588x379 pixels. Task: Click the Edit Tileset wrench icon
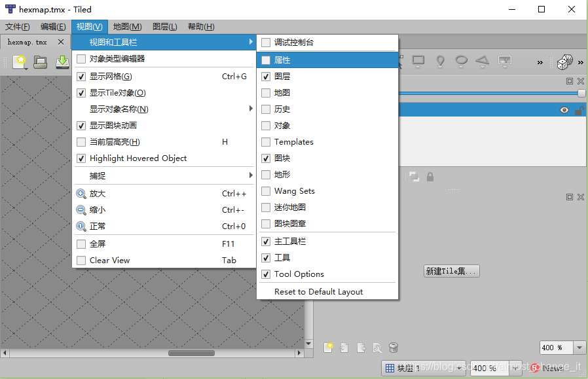[377, 348]
